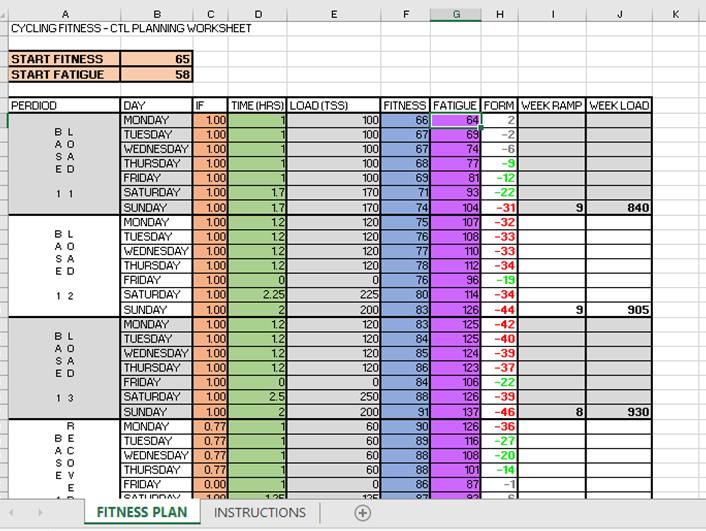Select column I header

[x=552, y=14]
